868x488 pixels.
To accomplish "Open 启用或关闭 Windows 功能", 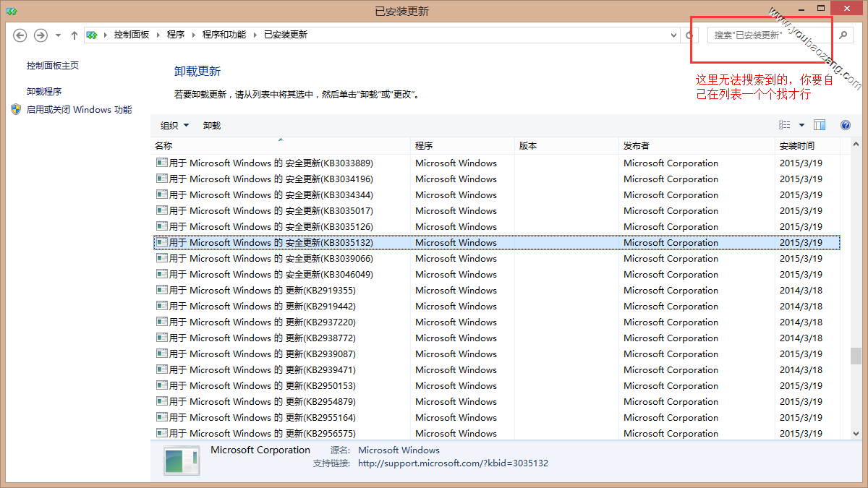I will point(79,110).
